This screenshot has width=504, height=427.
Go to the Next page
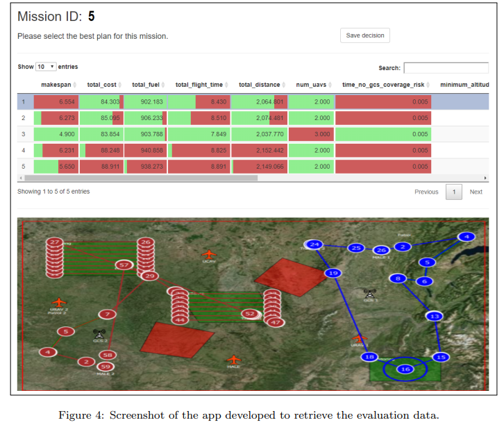click(476, 192)
